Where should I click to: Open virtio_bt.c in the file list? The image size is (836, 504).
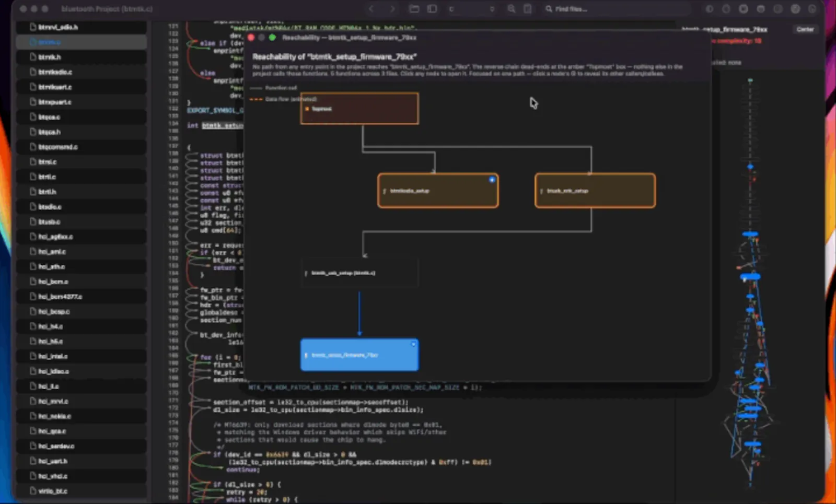tap(81, 491)
